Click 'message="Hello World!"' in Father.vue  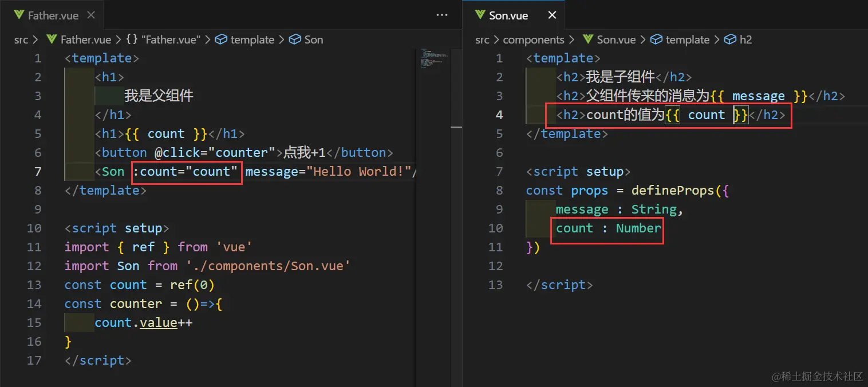[x=329, y=171]
